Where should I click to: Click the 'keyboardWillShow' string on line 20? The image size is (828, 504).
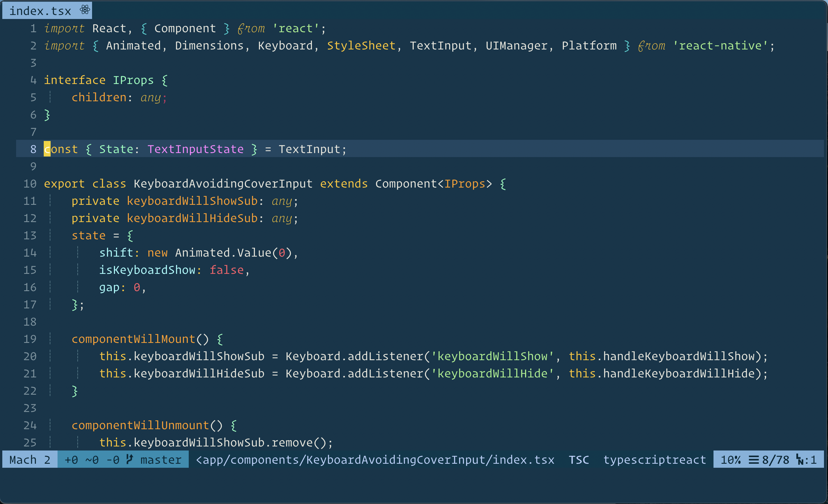coord(494,356)
